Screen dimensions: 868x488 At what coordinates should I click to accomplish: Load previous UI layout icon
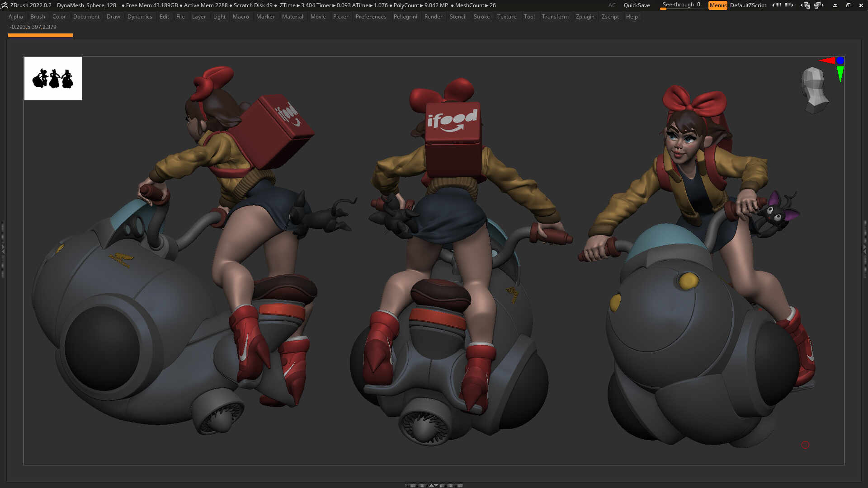pyautogui.click(x=805, y=5)
